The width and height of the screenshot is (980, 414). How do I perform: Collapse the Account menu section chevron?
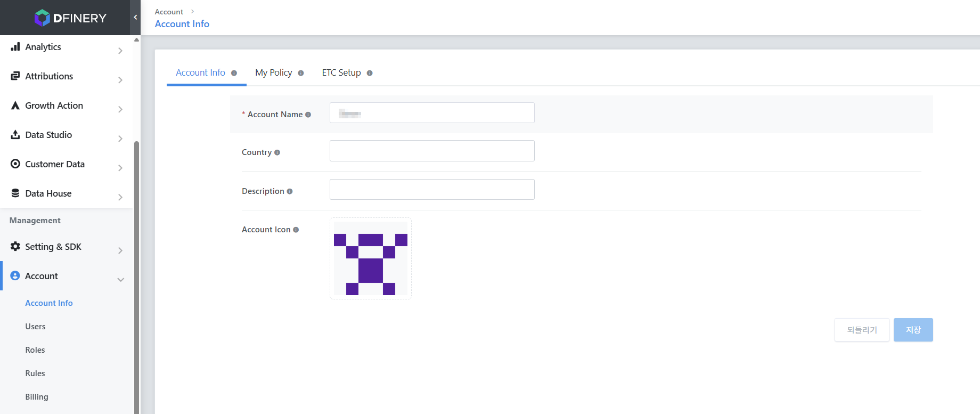tap(121, 280)
